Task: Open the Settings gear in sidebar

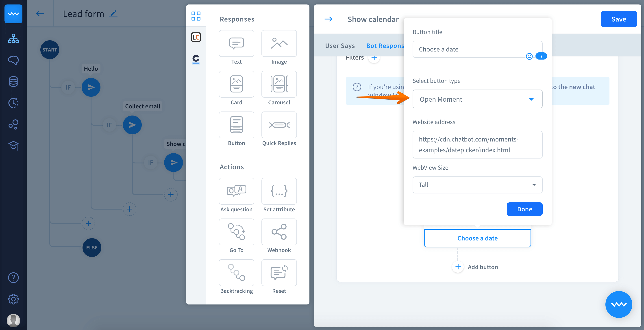Action: point(13,299)
